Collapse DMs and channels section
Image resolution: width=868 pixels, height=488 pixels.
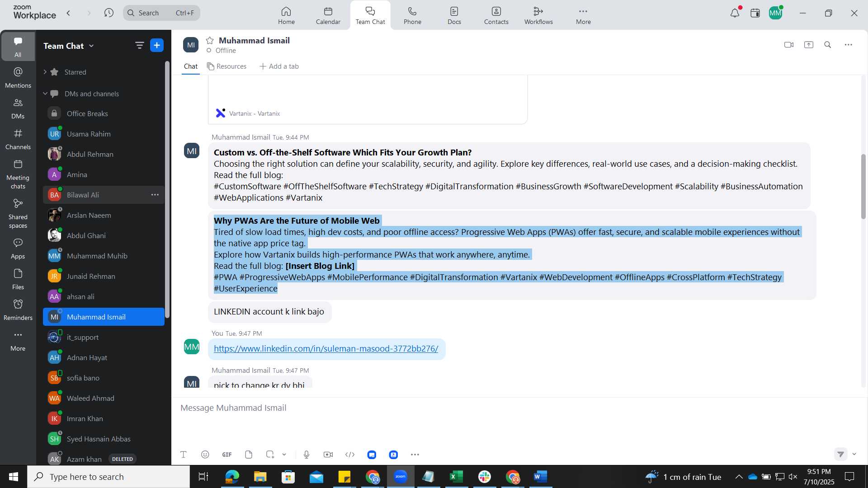pyautogui.click(x=45, y=94)
